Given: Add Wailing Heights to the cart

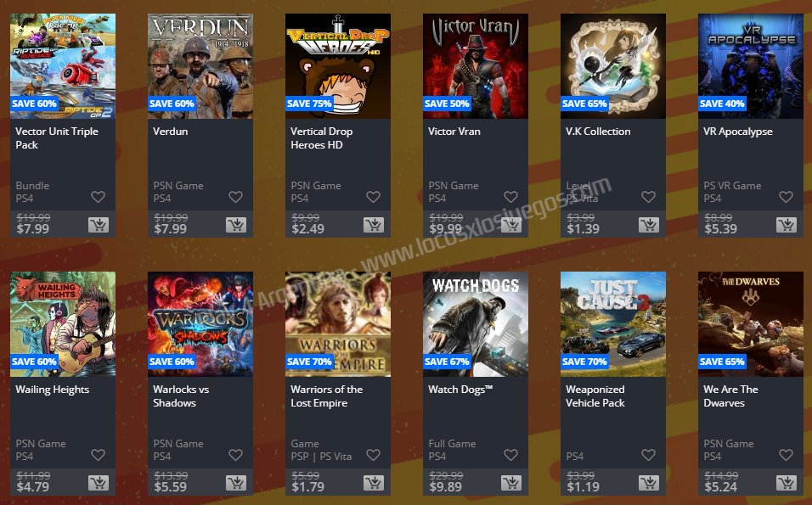Looking at the screenshot, I should [99, 483].
